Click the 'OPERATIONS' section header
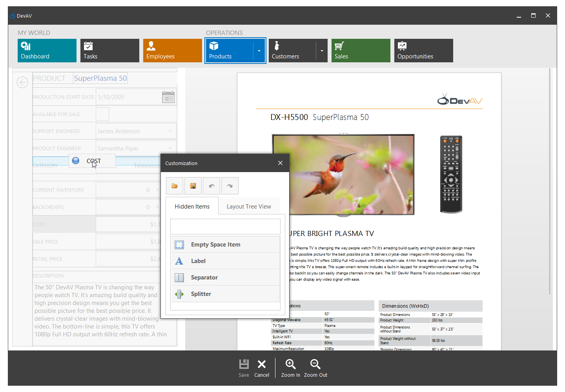This screenshot has height=392, width=565. click(x=224, y=33)
